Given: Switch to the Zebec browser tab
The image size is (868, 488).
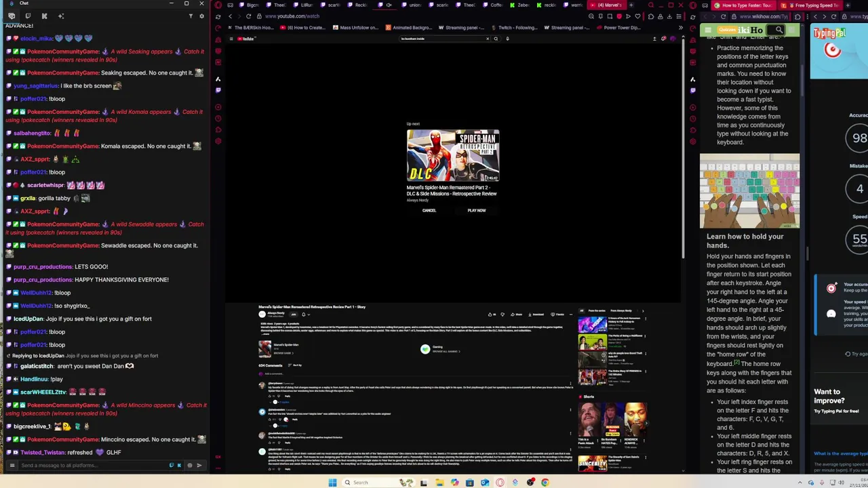Looking at the screenshot, I should point(520,5).
